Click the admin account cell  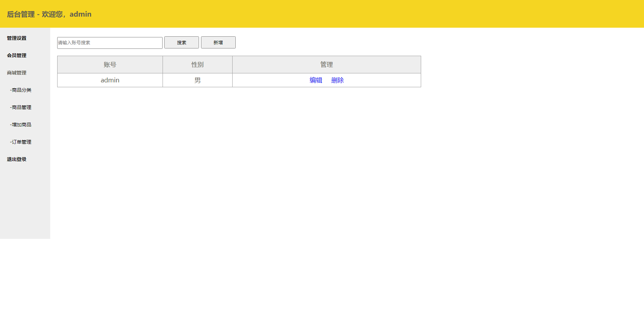pyautogui.click(x=110, y=80)
